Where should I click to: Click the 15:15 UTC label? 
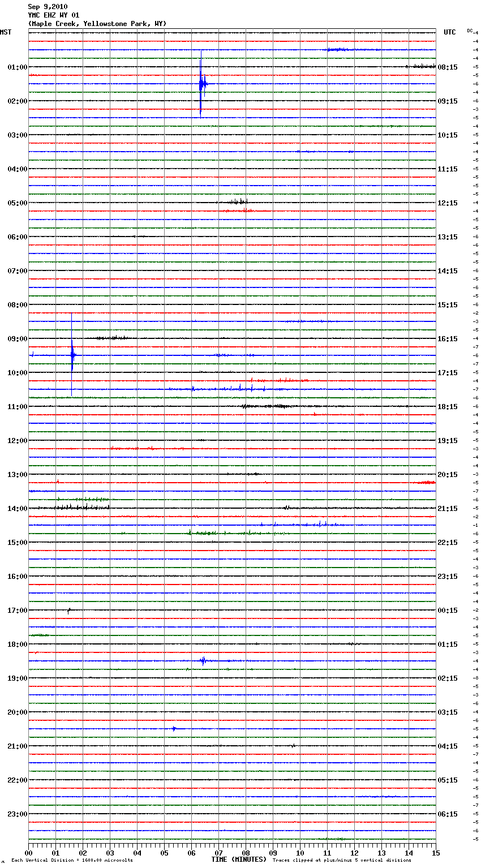click(x=448, y=305)
